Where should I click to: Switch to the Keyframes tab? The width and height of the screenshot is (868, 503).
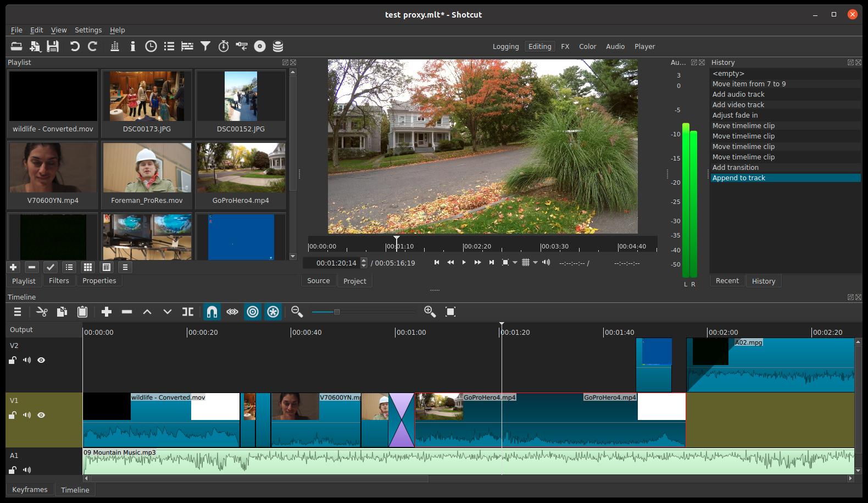(30, 489)
